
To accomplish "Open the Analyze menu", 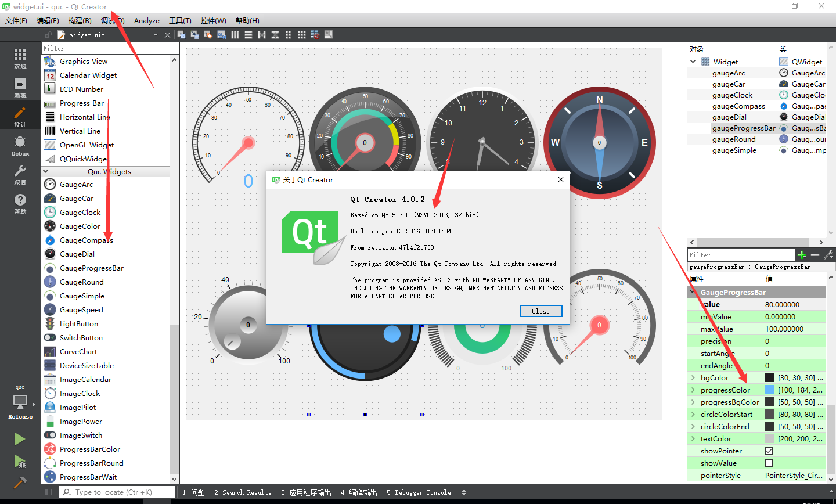I will (x=147, y=20).
